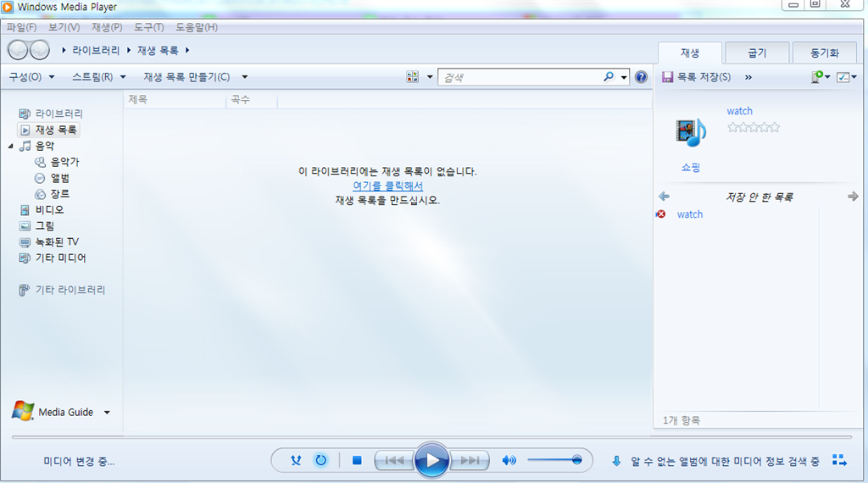Switch to the 굽기 tab
This screenshot has width=868, height=483.
click(757, 53)
